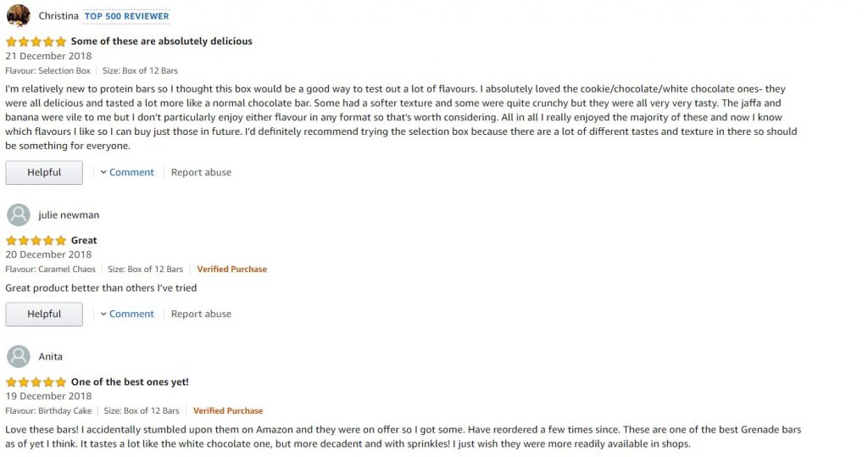
Task: Open julie newman's default avatar icon
Action: click(19, 215)
